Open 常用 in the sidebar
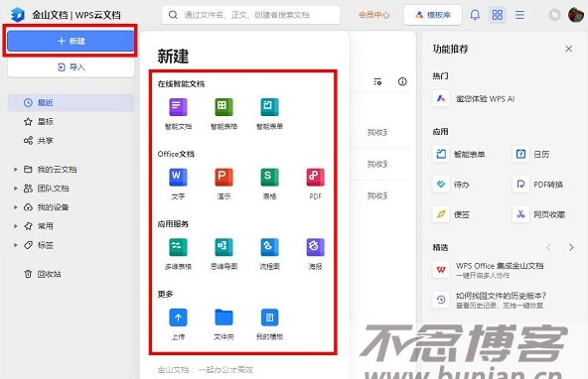This screenshot has width=588, height=379. tap(39, 226)
